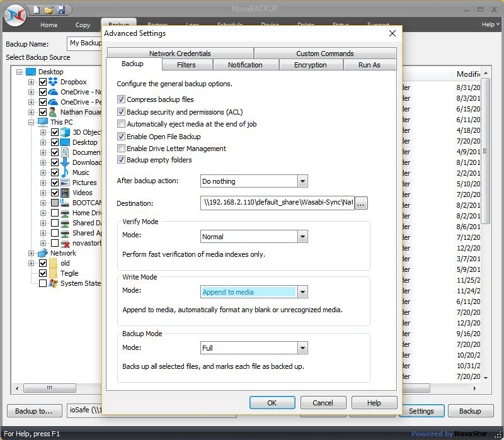This screenshot has width=504, height=440.
Task: Uncheck the Dropbox source checkbox
Action: pyautogui.click(x=43, y=82)
